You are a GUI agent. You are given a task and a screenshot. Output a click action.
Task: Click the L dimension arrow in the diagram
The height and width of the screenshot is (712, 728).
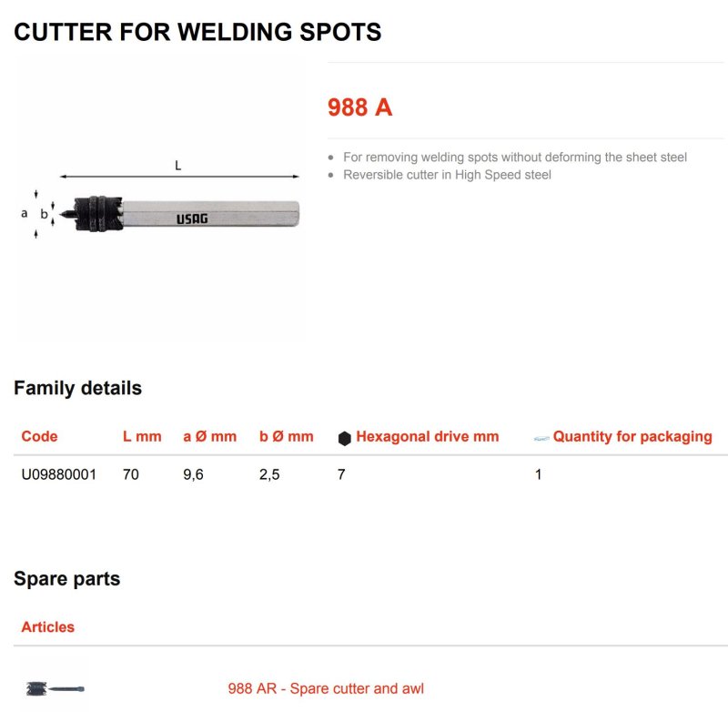[179, 176]
